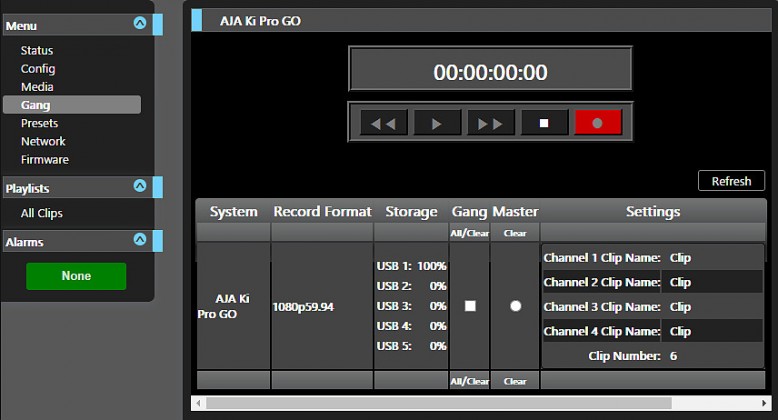
Task: Open the Media menu page
Action: pyautogui.click(x=37, y=87)
